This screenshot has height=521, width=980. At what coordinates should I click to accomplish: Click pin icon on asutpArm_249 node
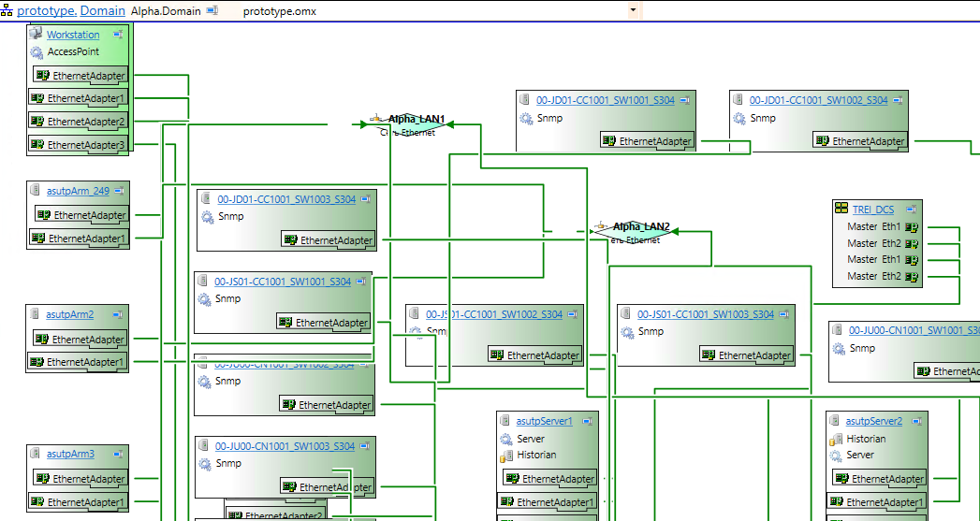click(120, 191)
